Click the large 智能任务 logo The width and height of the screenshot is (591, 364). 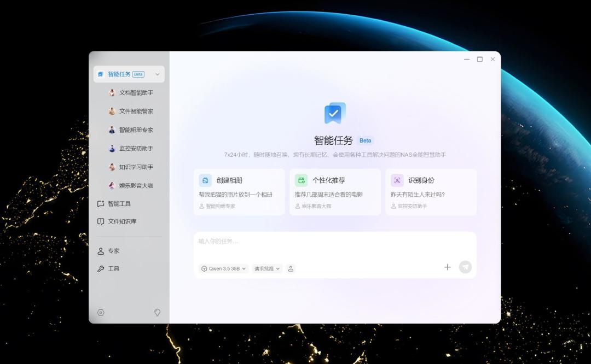335,113
